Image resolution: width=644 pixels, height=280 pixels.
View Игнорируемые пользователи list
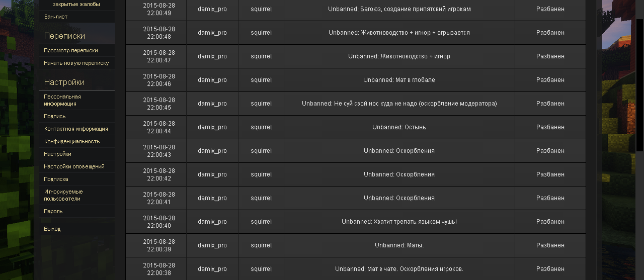pos(63,195)
